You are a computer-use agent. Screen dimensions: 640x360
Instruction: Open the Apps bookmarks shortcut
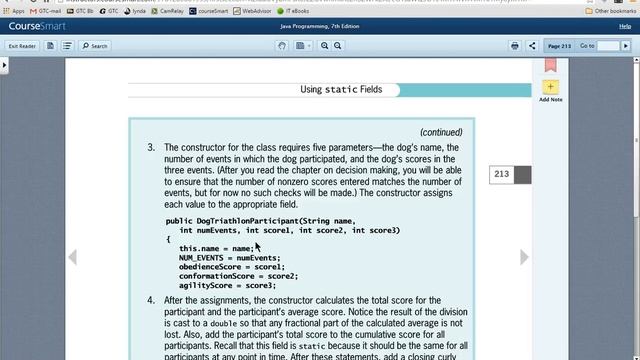pyautogui.click(x=14, y=11)
